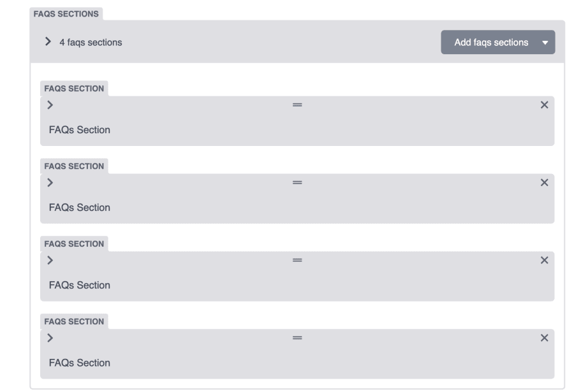
Task: Collapse the 4 faqs sections list chevron
Action: pos(48,41)
